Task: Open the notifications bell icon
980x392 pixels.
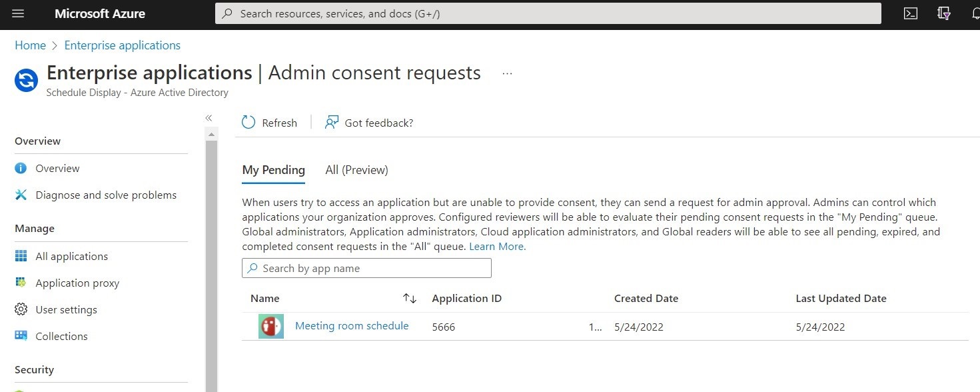Action: click(x=975, y=13)
